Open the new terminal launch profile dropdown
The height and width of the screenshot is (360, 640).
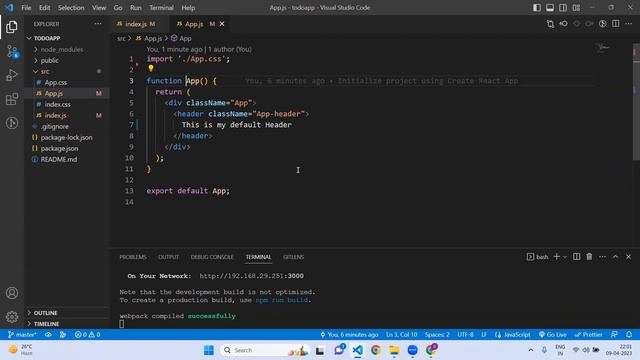click(565, 257)
